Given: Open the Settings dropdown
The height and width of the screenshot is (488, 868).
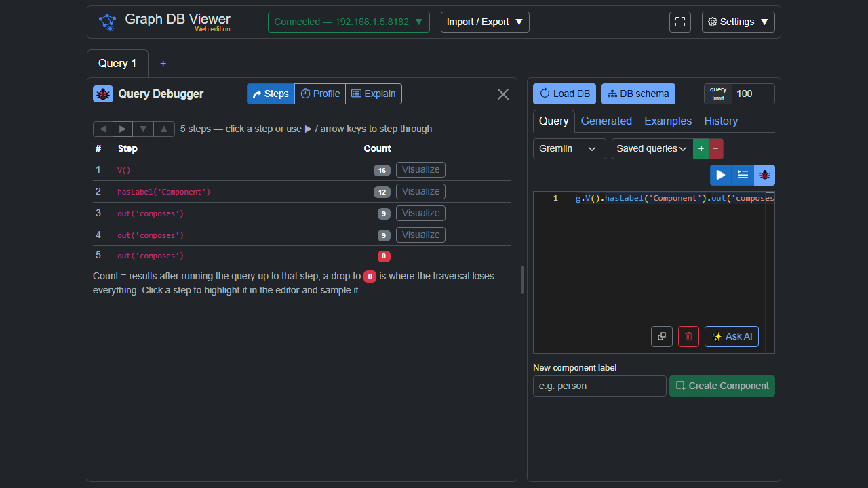Looking at the screenshot, I should click(x=738, y=22).
